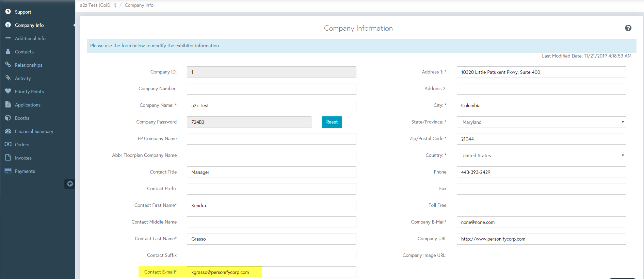Collapse the sidebar with the arrow button

tap(70, 184)
